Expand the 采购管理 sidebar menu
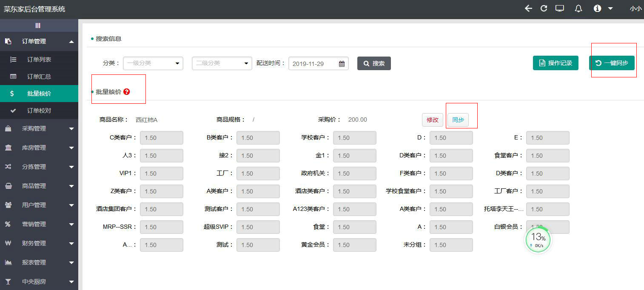 coord(39,128)
